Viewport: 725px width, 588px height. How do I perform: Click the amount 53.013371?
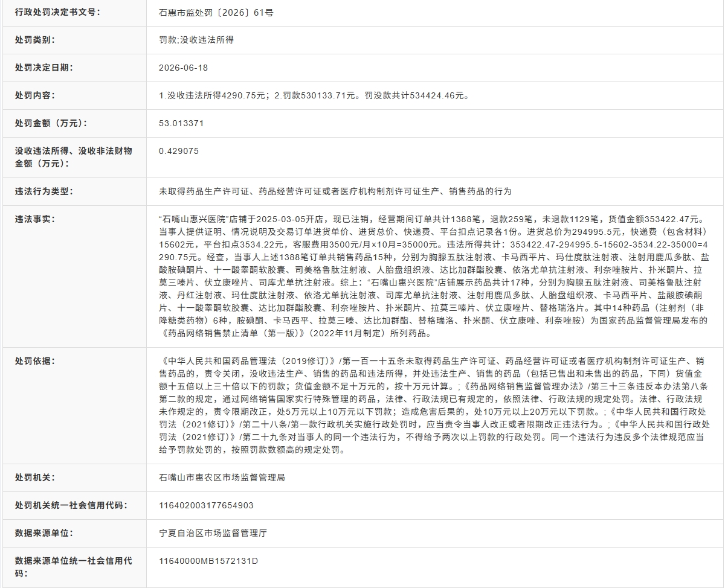[181, 123]
